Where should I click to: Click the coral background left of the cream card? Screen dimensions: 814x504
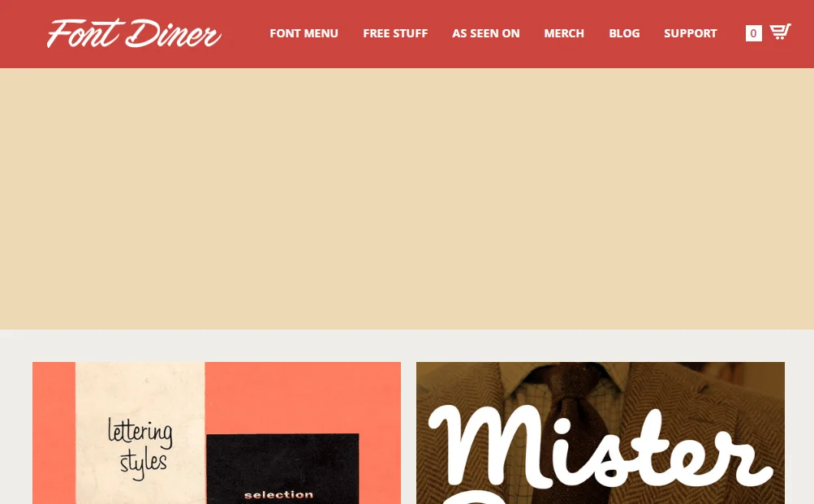pos(54,433)
